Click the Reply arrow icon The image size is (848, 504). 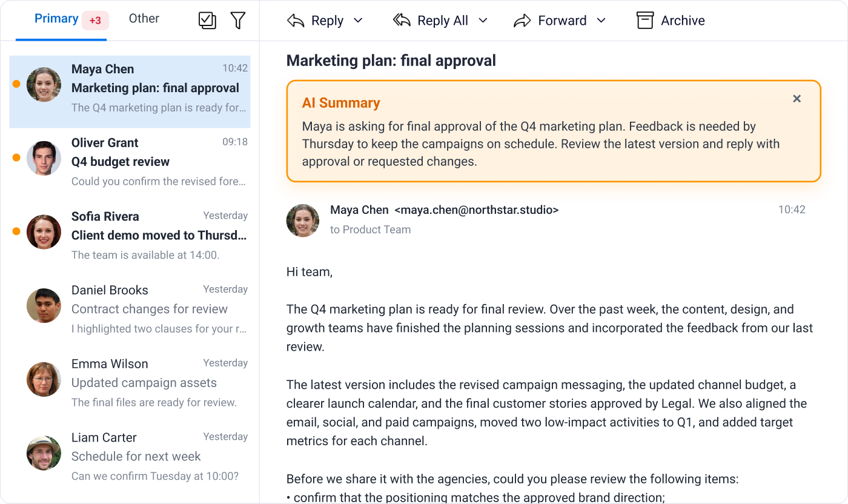(x=296, y=21)
